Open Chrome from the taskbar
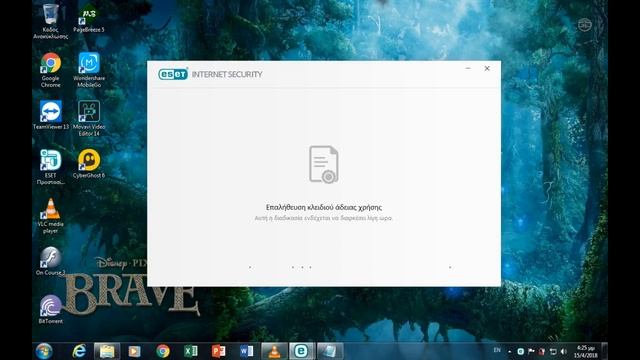Screen dimensions: 640x360 click(162, 351)
